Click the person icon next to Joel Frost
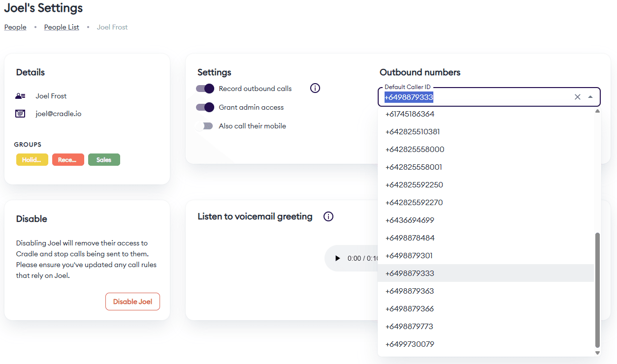617x364 pixels. (21, 96)
